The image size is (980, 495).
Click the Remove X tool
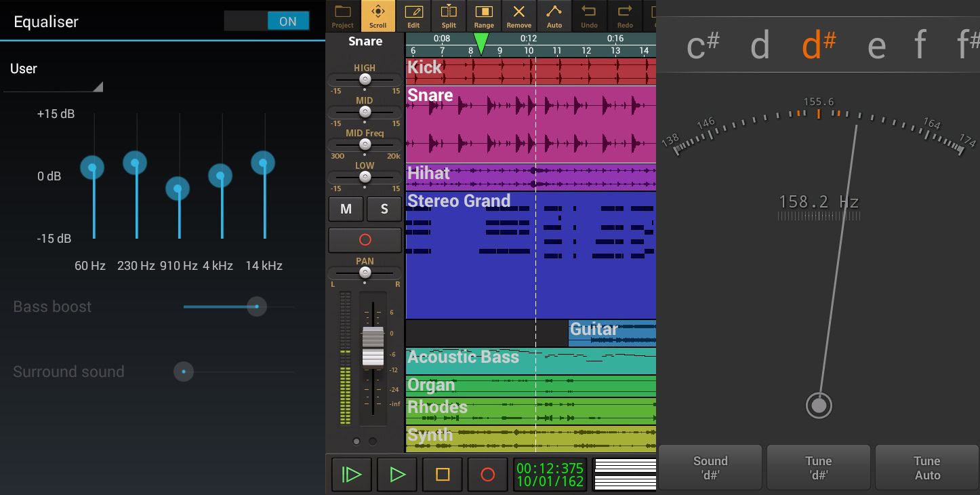[x=519, y=16]
